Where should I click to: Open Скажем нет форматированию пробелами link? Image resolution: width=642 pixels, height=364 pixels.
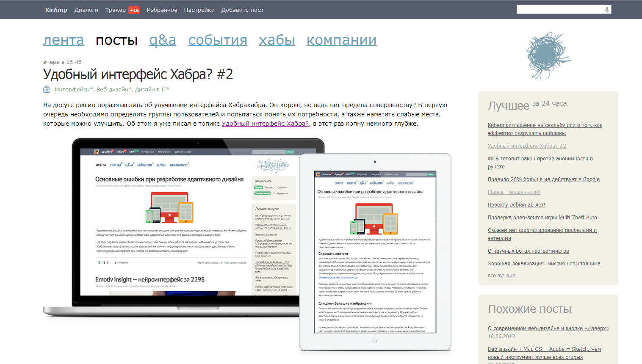click(542, 234)
